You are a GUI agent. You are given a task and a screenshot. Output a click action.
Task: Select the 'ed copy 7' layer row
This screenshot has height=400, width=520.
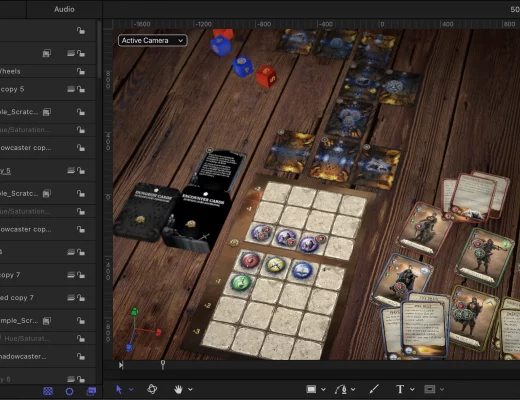[48, 298]
